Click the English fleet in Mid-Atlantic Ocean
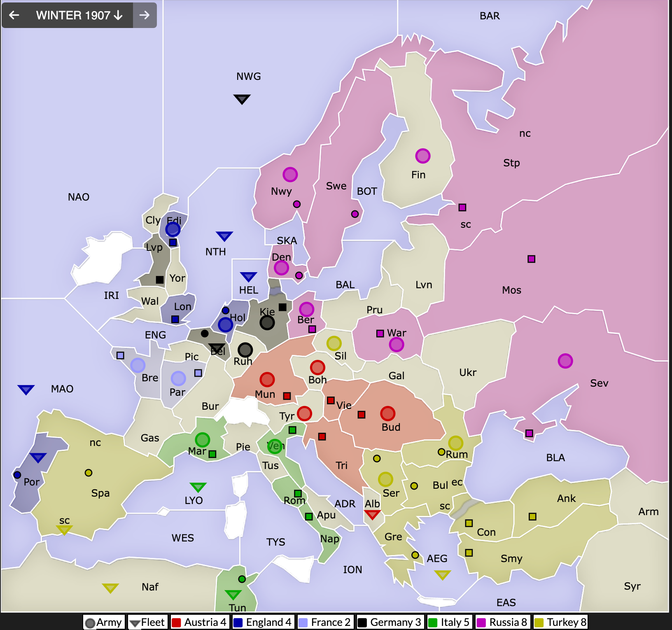 coord(26,390)
